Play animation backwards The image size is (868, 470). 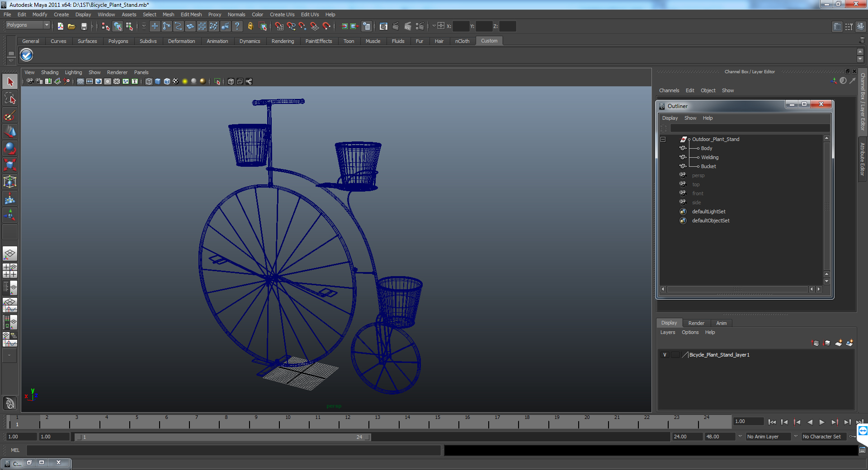coord(810,422)
